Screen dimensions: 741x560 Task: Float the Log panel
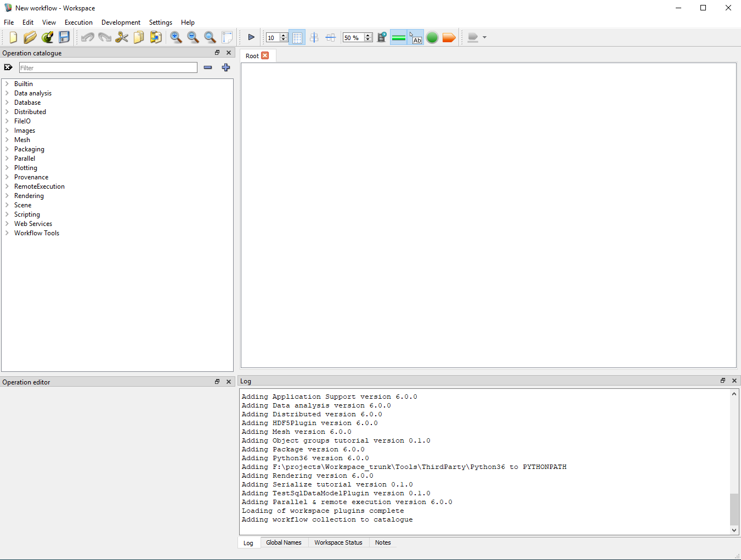pos(723,381)
